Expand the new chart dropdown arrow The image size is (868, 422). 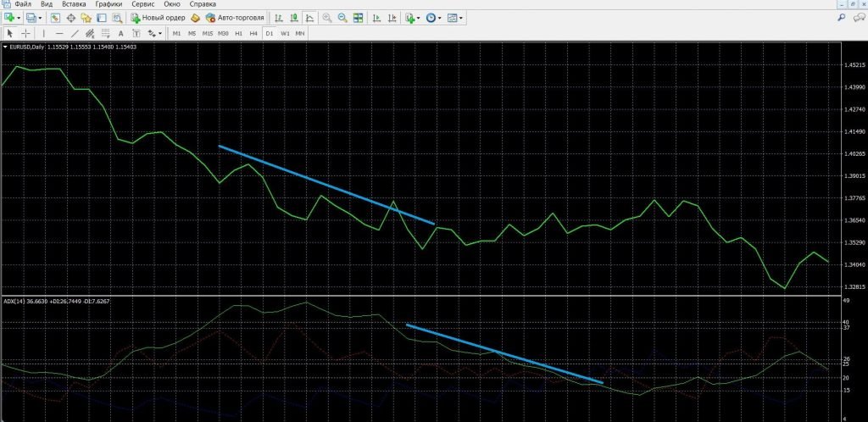coord(19,17)
